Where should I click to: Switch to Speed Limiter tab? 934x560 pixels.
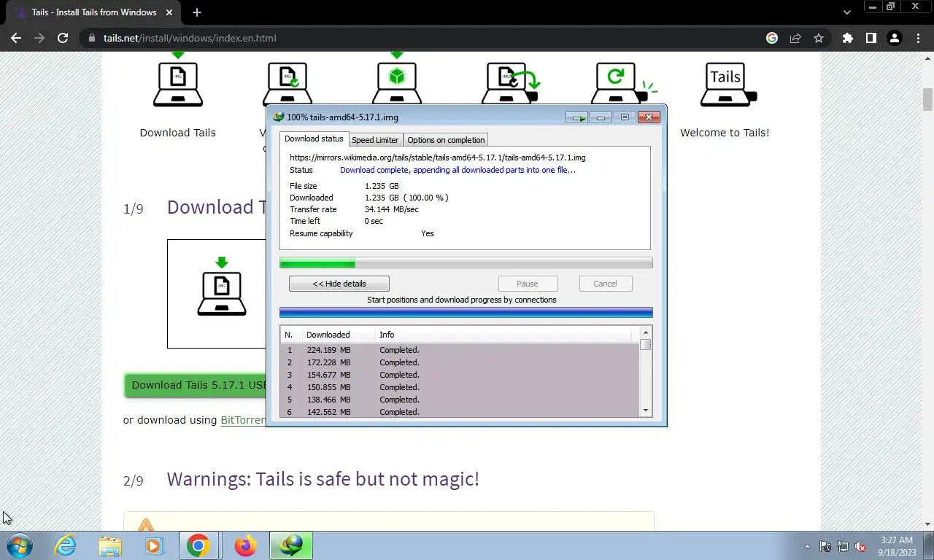coord(375,140)
